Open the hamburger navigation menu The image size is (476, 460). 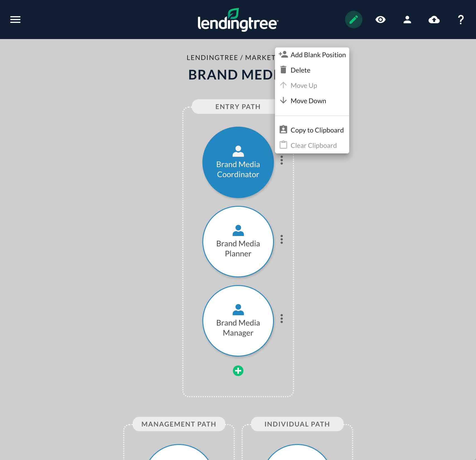coord(15,20)
